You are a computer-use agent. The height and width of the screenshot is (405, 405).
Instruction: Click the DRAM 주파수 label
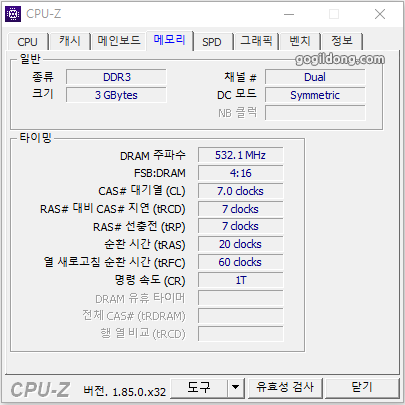[153, 155]
